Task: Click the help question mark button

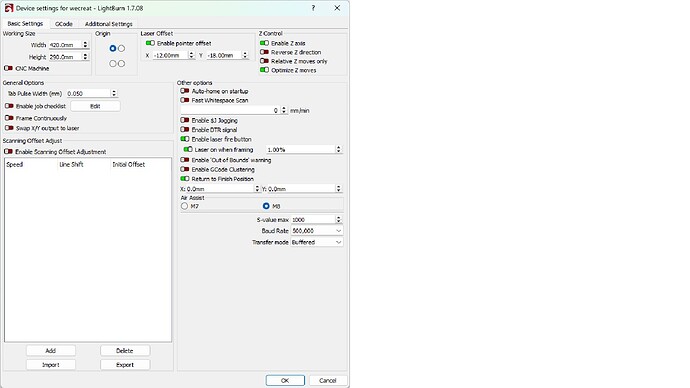Action: click(x=313, y=8)
